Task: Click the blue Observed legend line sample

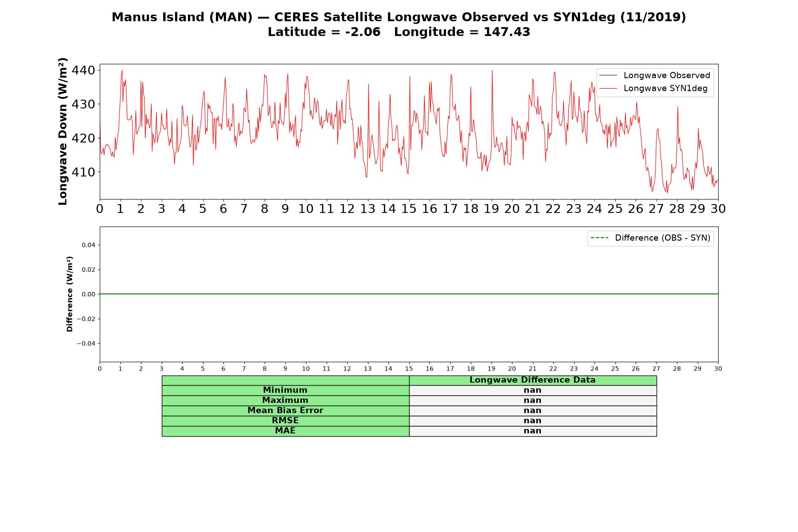Action: point(608,76)
